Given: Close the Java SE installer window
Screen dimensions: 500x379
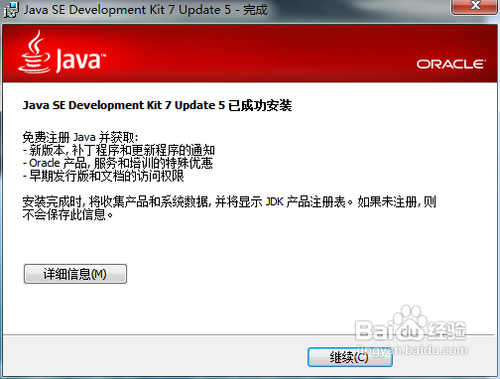Looking at the screenshot, I should point(474,6).
